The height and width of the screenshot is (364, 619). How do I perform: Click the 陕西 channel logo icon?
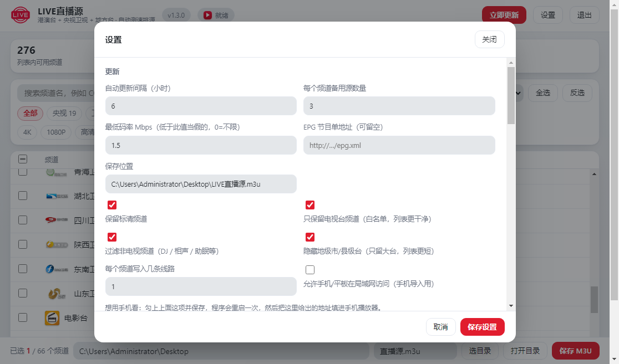pyautogui.click(x=57, y=244)
